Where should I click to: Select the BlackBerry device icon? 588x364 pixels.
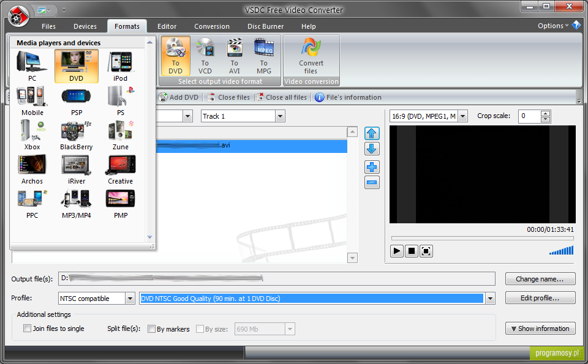77,135
